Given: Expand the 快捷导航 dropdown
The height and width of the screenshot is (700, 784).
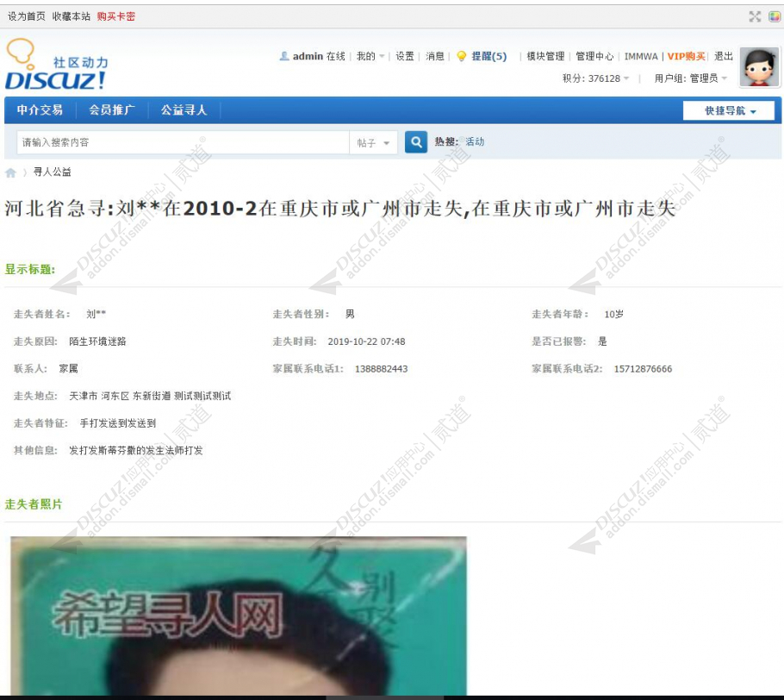Looking at the screenshot, I should 729,110.
